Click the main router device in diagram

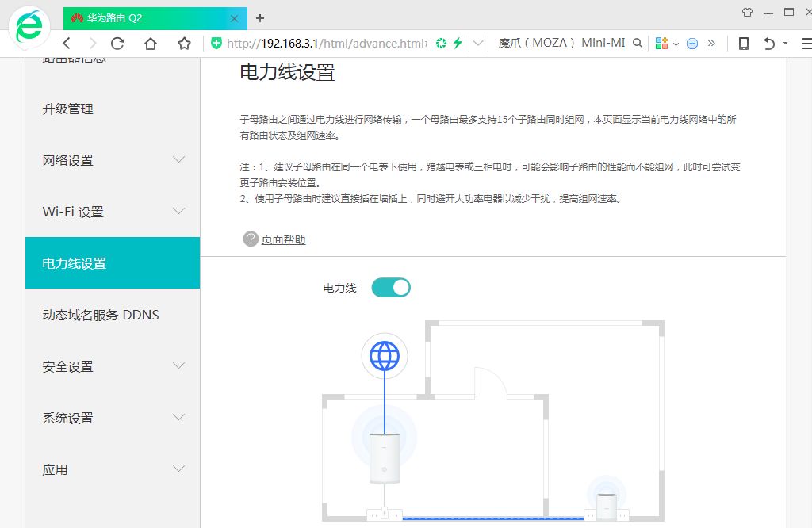pyautogui.click(x=384, y=458)
